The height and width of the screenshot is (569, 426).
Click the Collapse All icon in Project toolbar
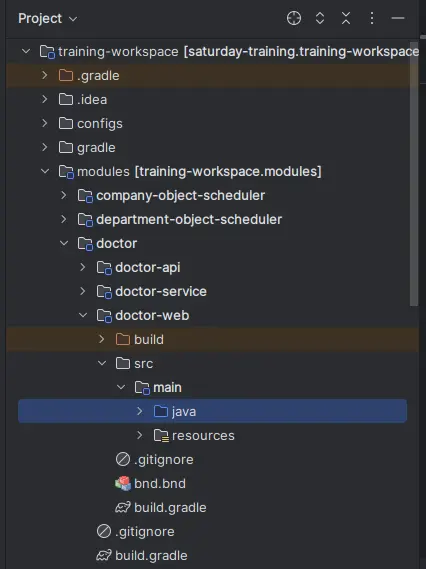click(x=346, y=18)
